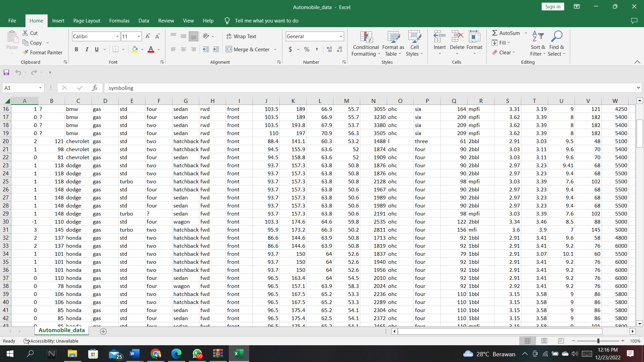Expand the Name Box dropdown

click(x=40, y=88)
